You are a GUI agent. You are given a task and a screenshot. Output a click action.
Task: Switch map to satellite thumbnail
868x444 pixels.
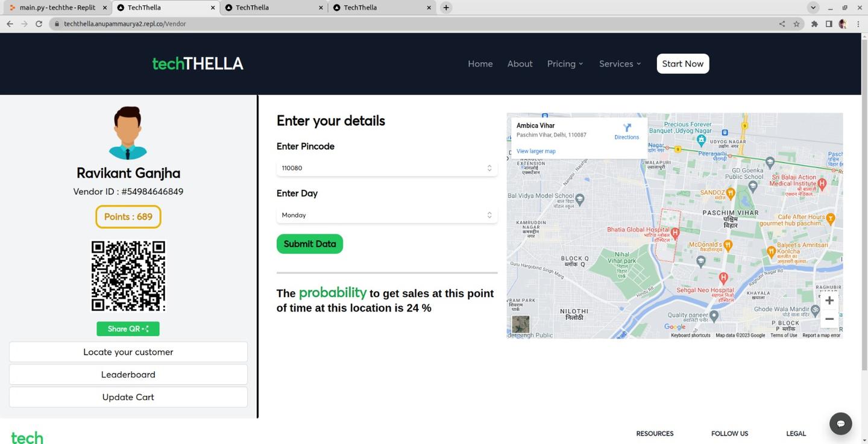point(520,324)
